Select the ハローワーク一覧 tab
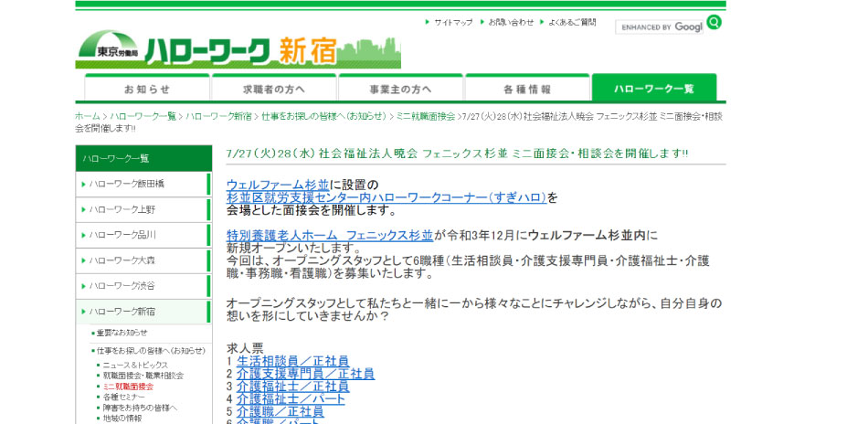This screenshot has height=424, width=868. (654, 89)
